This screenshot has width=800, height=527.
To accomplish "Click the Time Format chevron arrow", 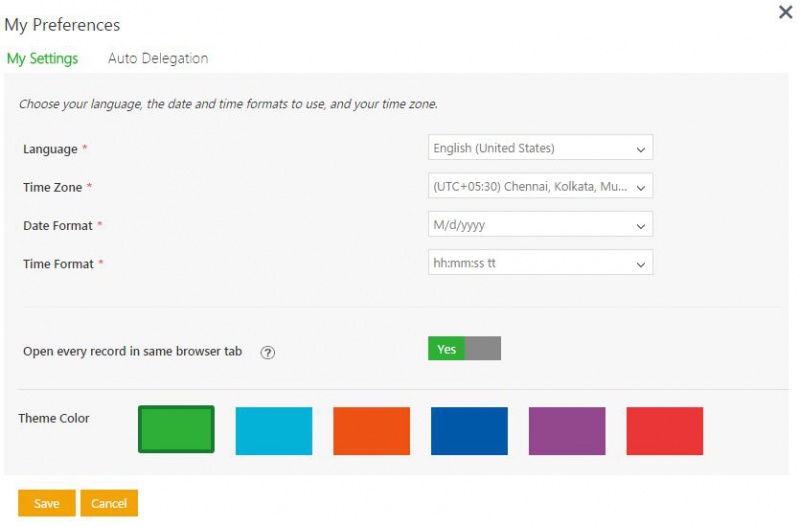I will coord(641,264).
